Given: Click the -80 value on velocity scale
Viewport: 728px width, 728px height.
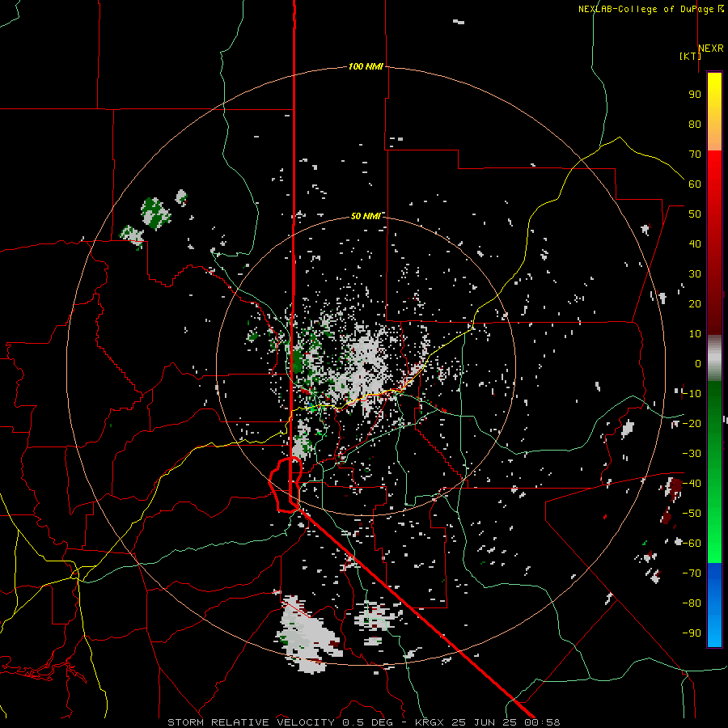Looking at the screenshot, I should tap(692, 603).
